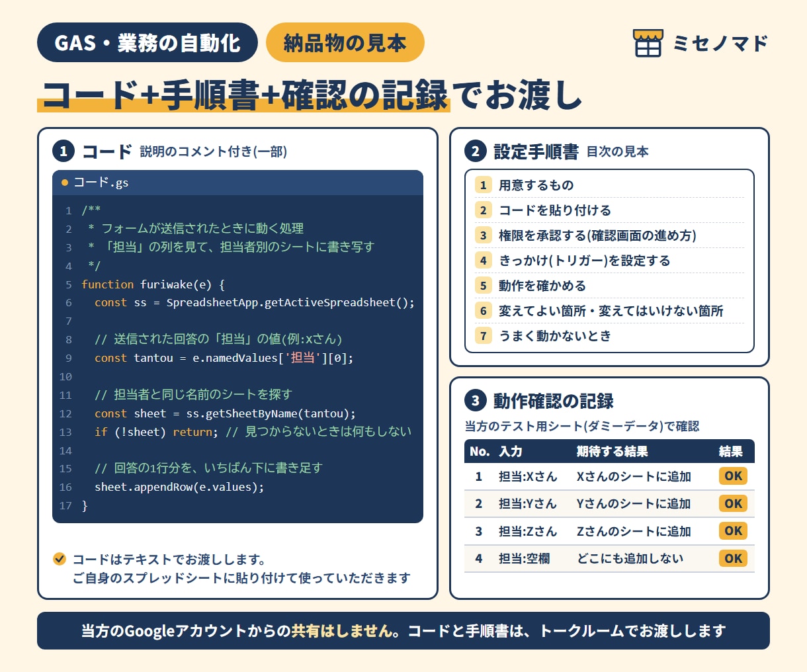The image size is (807, 672).
Task: Click the note ご自身のスプレッドシートに貼り付けて使っていただきます
Action: pyautogui.click(x=241, y=578)
